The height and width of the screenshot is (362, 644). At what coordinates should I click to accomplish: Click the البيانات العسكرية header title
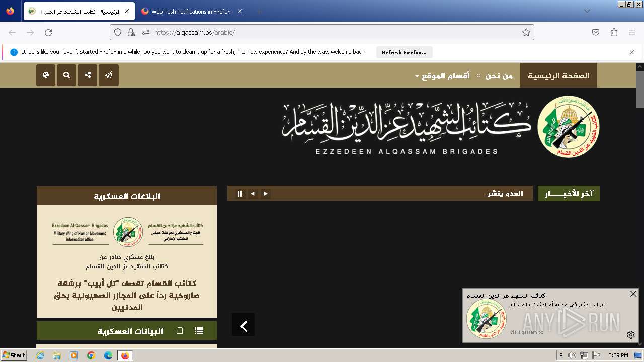[x=130, y=331]
